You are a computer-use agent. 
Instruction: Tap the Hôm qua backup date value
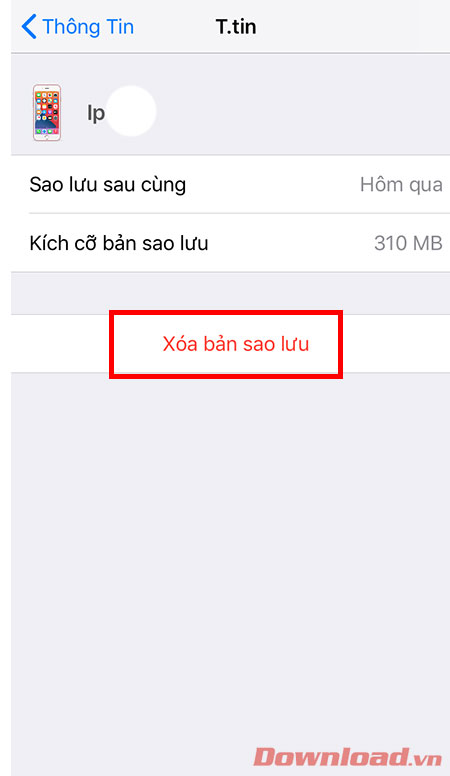coord(401,185)
